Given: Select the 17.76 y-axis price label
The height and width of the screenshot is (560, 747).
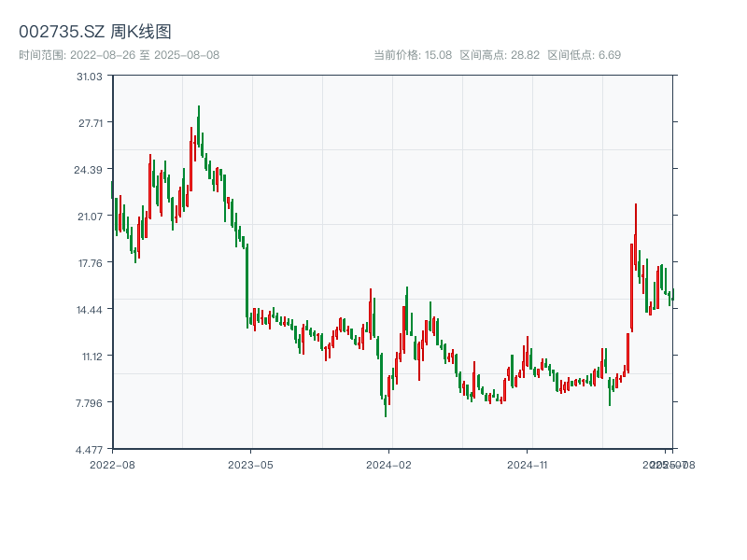Looking at the screenshot, I should click(90, 263).
